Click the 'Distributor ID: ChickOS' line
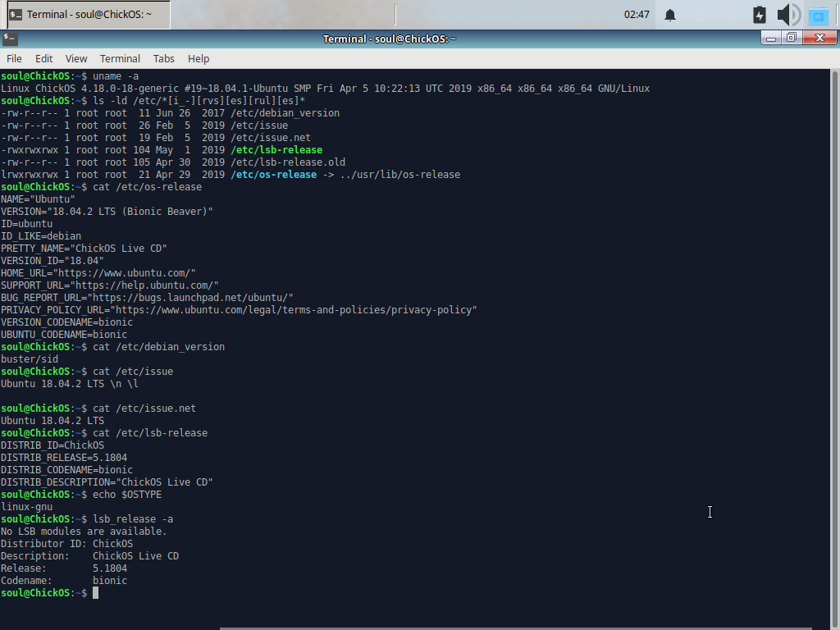Screen dimensions: 840x630 (x=67, y=544)
